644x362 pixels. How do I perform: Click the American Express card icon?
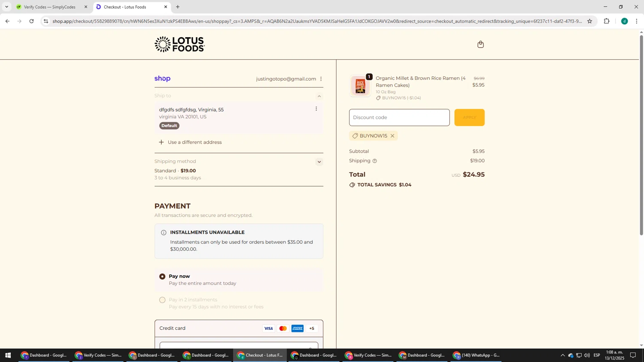tap(298, 329)
